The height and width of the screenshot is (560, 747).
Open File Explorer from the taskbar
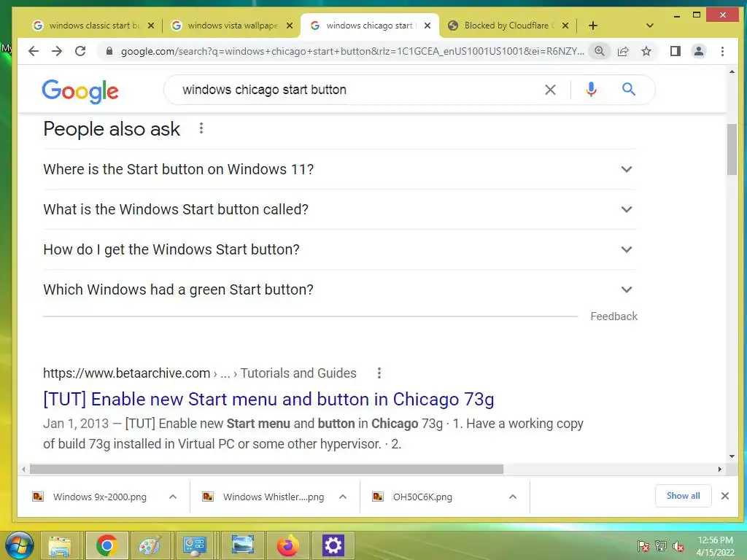pos(60,545)
